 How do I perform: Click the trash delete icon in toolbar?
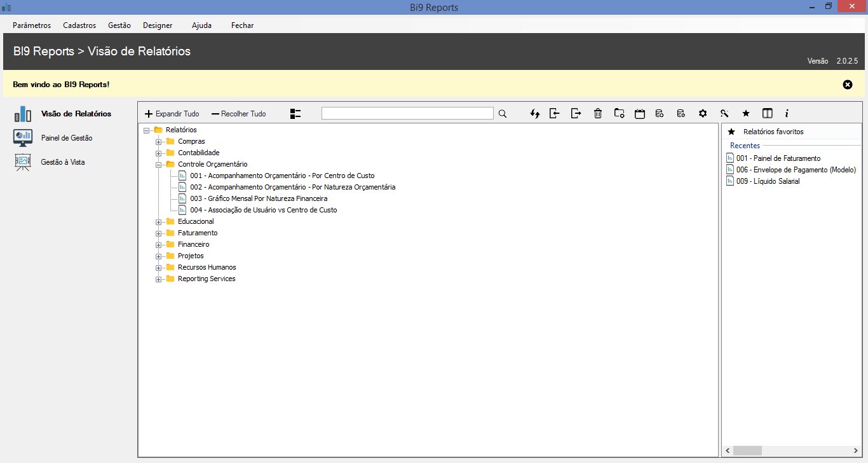(x=597, y=114)
